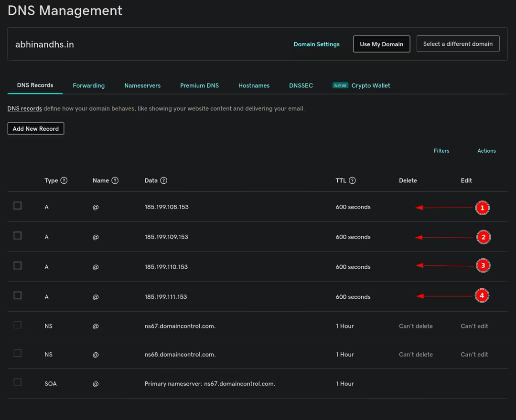
Task: Open the DNSSEC tab
Action: (x=301, y=85)
